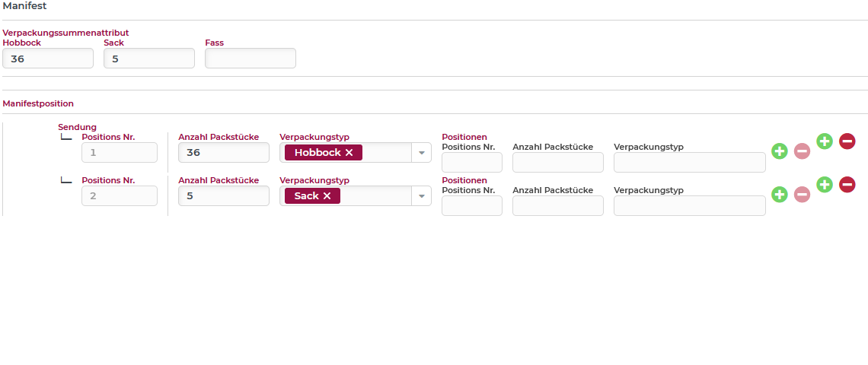Image resolution: width=868 pixels, height=365 pixels.
Task: Remove manifest position 2 with dark red minus
Action: click(x=847, y=184)
